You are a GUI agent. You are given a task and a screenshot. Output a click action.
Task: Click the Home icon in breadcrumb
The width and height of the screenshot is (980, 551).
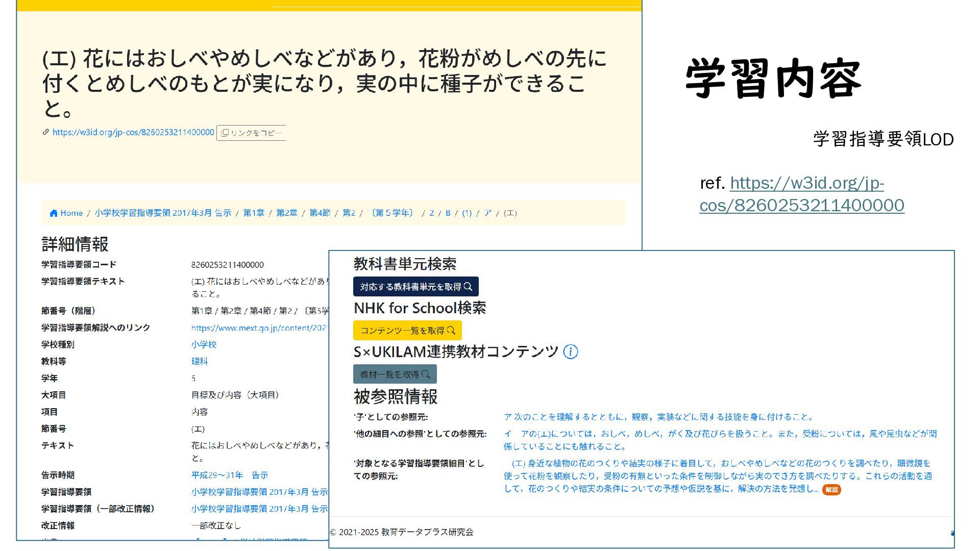click(x=54, y=213)
